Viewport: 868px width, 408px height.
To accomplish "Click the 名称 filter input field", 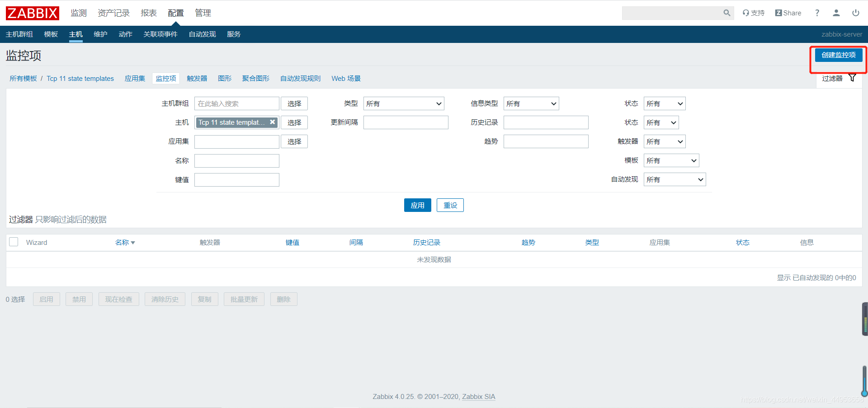I will 237,161.
